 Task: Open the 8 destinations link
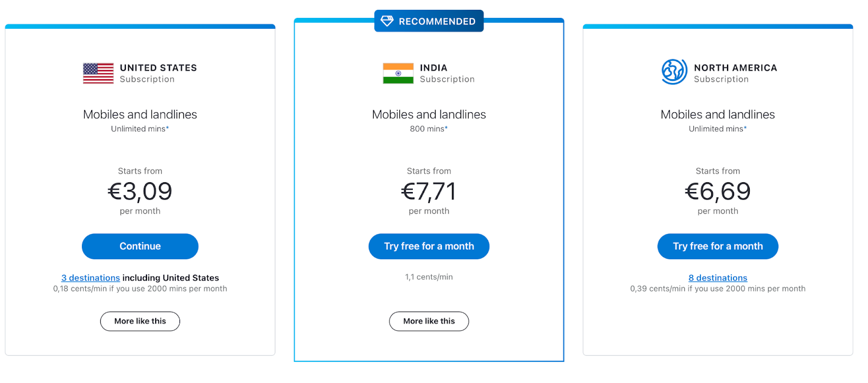pos(717,277)
